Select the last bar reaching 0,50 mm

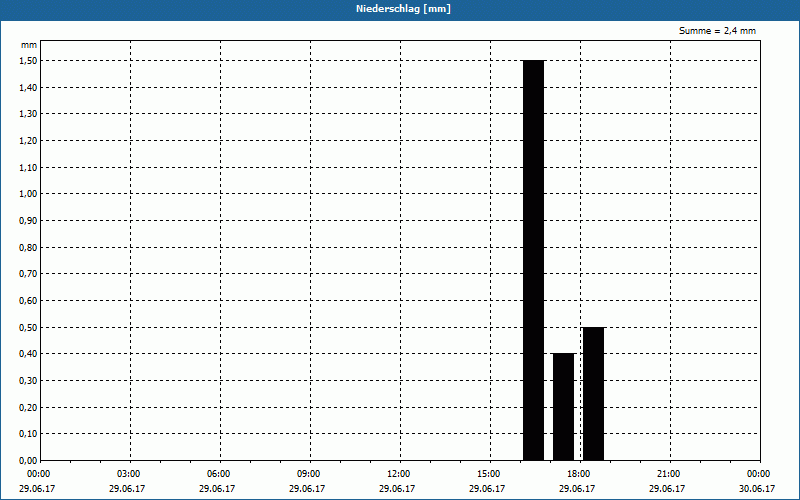(593, 393)
